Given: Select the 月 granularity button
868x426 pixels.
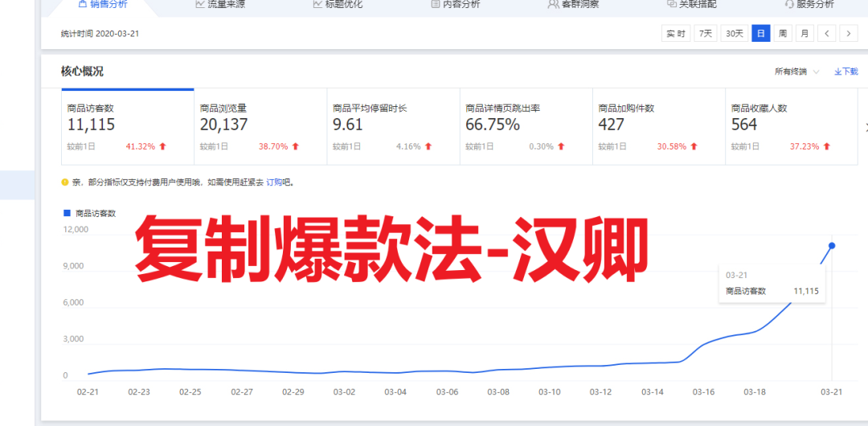Looking at the screenshot, I should (x=805, y=33).
